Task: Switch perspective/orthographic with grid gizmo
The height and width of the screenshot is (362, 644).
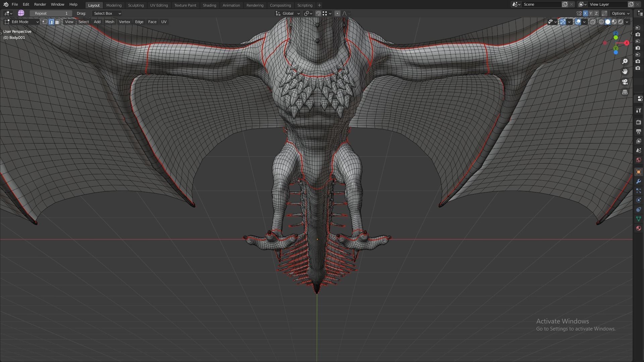Action: click(x=625, y=92)
